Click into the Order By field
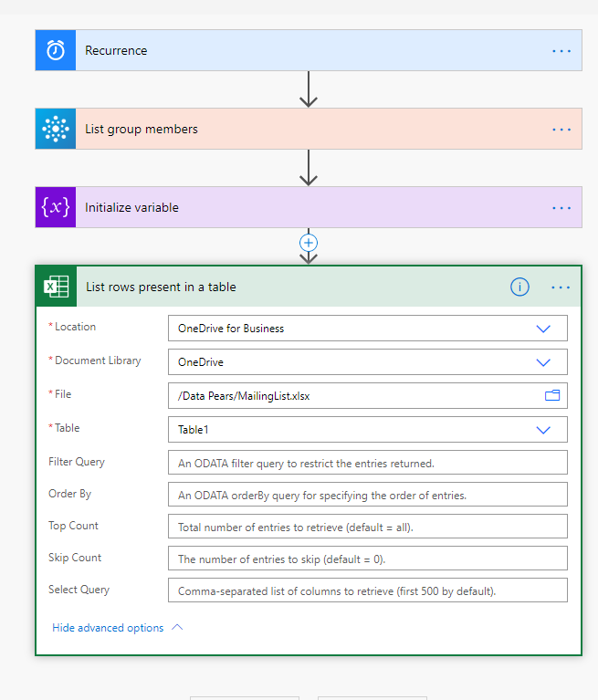Image resolution: width=598 pixels, height=700 pixels. pos(368,494)
